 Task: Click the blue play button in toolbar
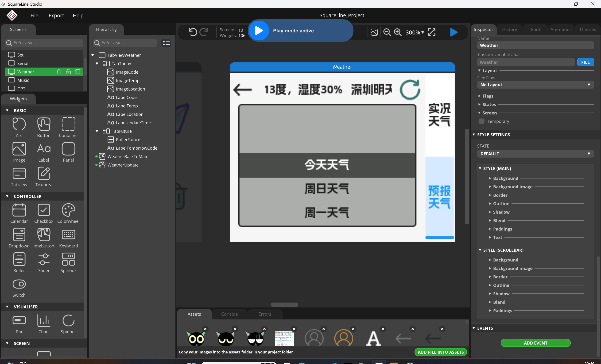pos(454,32)
